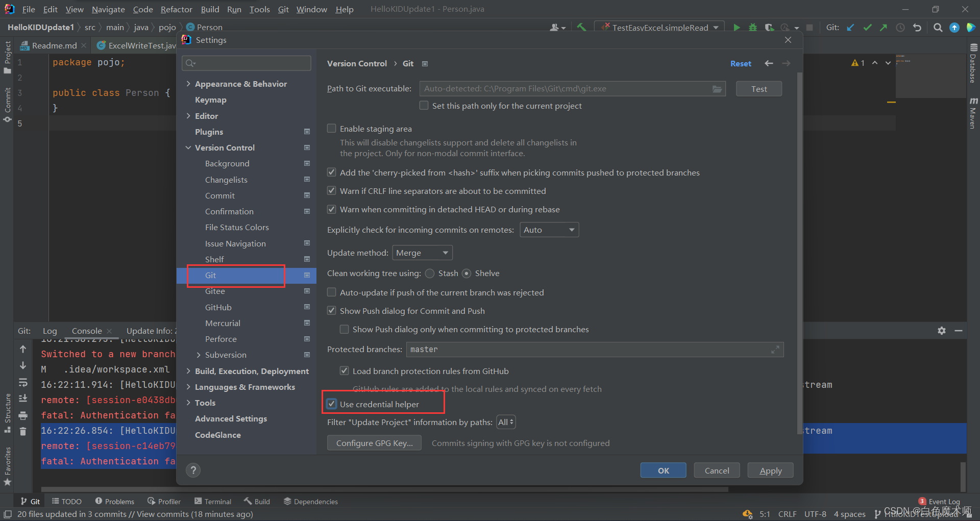Screen dimensions: 980x521
Task: Open the incoming commits Auto dropdown
Action: pos(549,230)
